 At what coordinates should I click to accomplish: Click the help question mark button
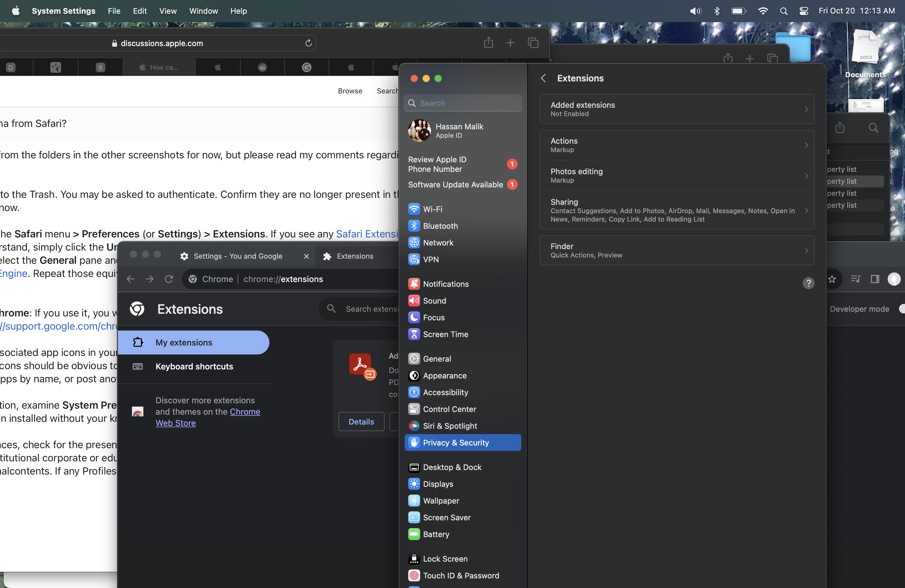point(808,283)
